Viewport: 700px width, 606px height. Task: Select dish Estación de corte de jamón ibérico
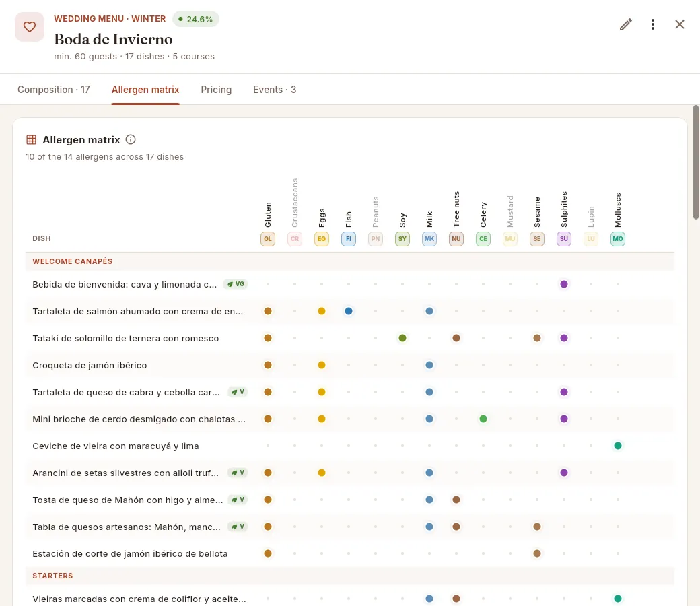coord(131,553)
